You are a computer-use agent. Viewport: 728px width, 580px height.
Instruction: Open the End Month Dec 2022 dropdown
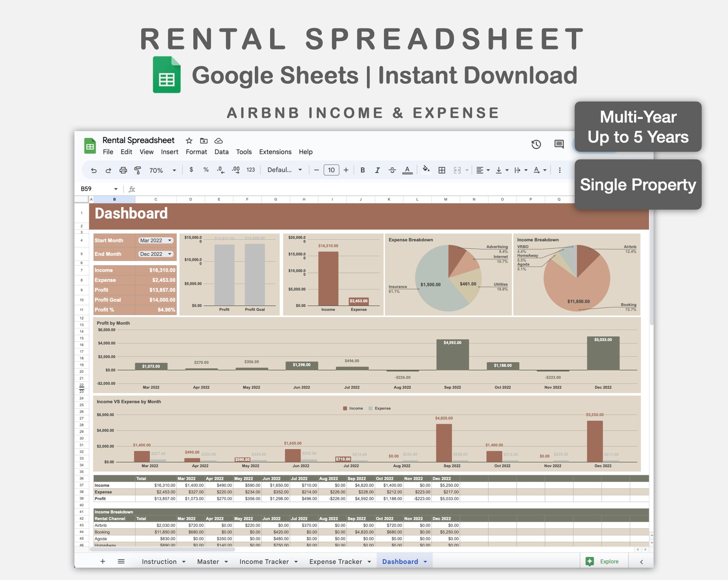[156, 254]
